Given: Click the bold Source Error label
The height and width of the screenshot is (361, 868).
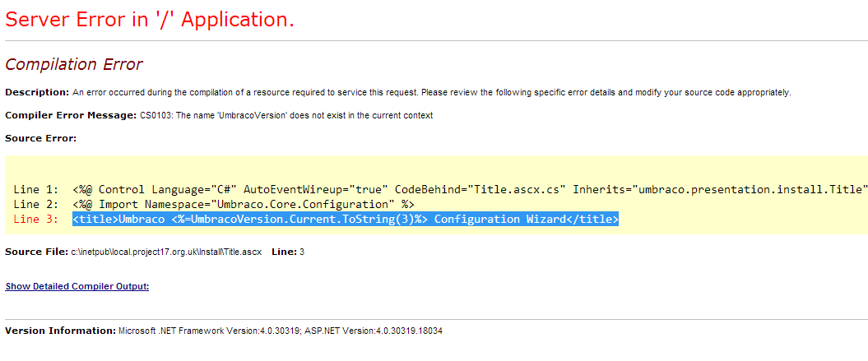Looking at the screenshot, I should pyautogui.click(x=40, y=138).
